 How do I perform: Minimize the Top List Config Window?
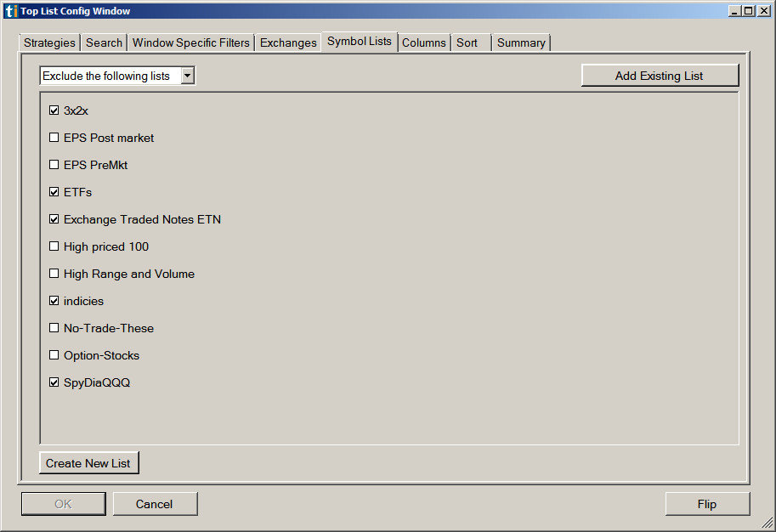point(735,11)
